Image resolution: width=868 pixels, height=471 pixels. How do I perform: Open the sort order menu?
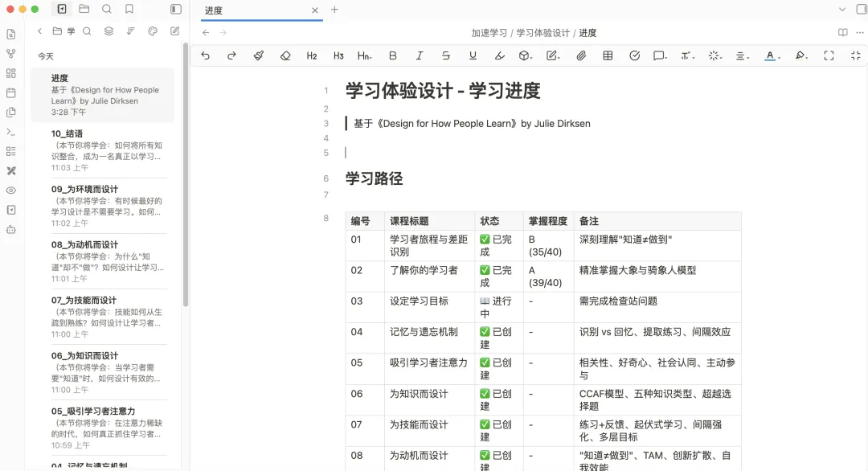[131, 31]
